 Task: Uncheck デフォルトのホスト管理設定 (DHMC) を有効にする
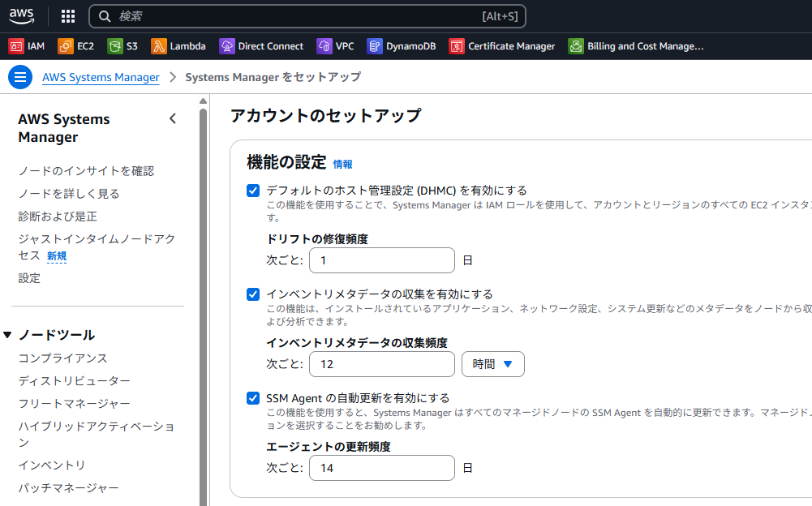point(253,191)
